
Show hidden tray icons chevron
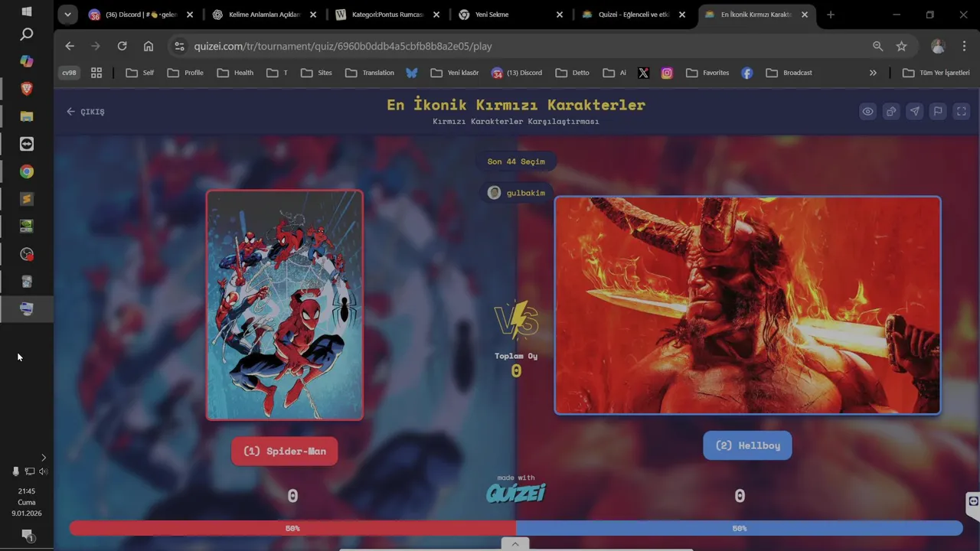pos(43,458)
